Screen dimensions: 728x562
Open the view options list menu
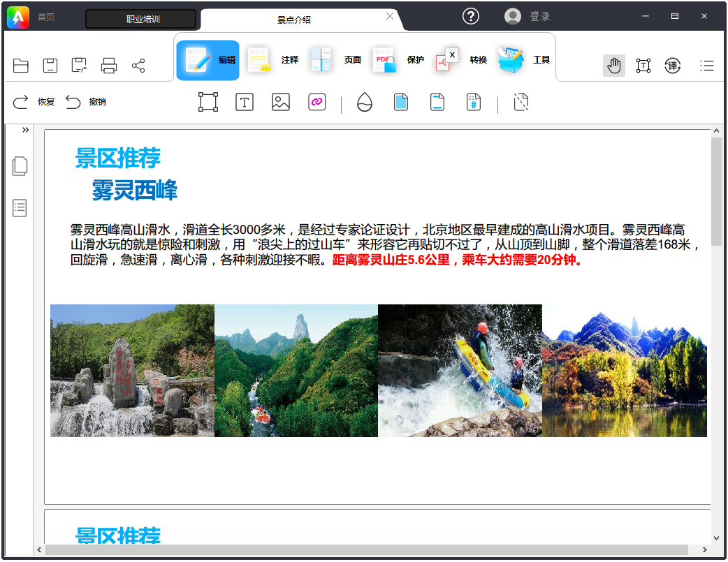tap(707, 65)
